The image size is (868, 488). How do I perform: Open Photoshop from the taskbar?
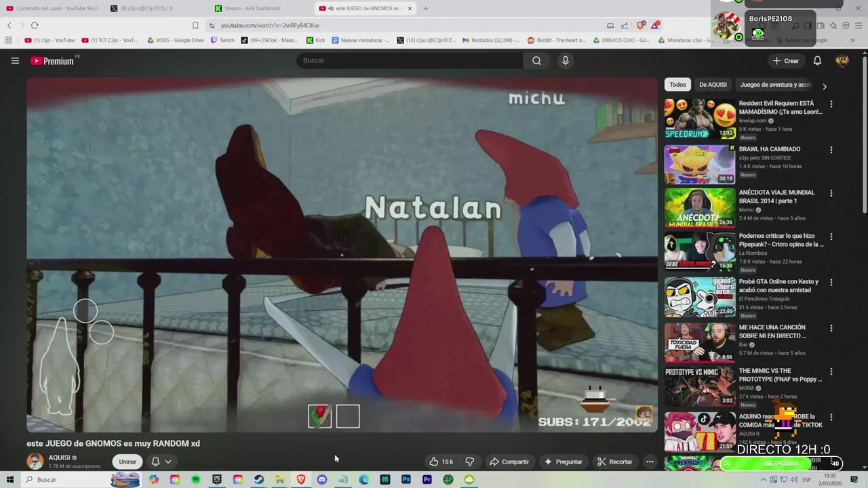point(406,479)
